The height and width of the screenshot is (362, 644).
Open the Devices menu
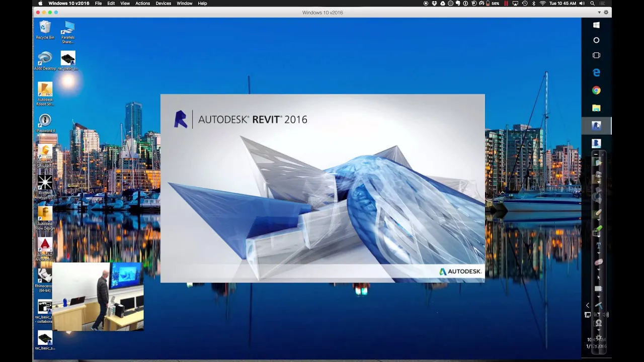tap(163, 3)
